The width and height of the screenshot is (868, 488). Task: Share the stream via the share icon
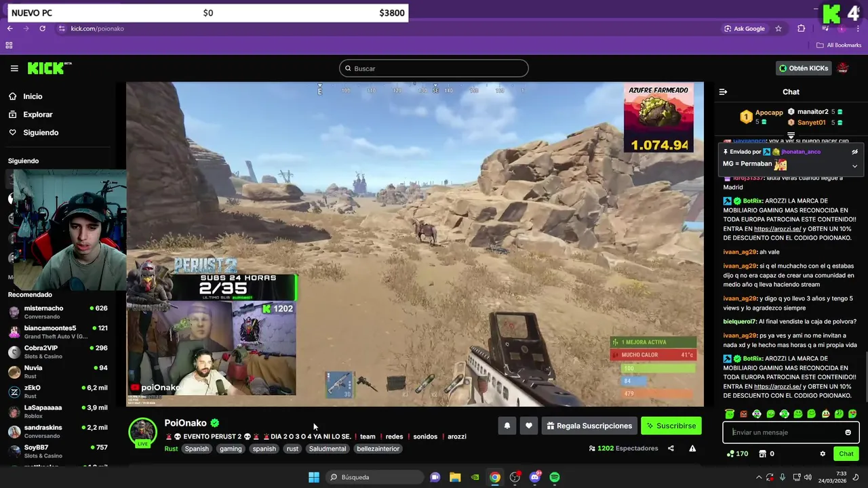(671, 448)
